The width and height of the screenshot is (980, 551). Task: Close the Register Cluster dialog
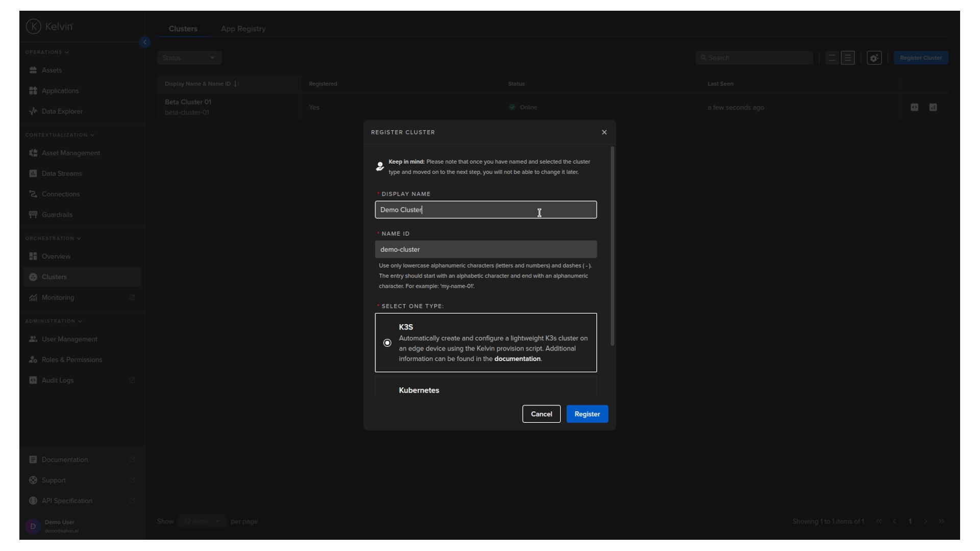(604, 132)
